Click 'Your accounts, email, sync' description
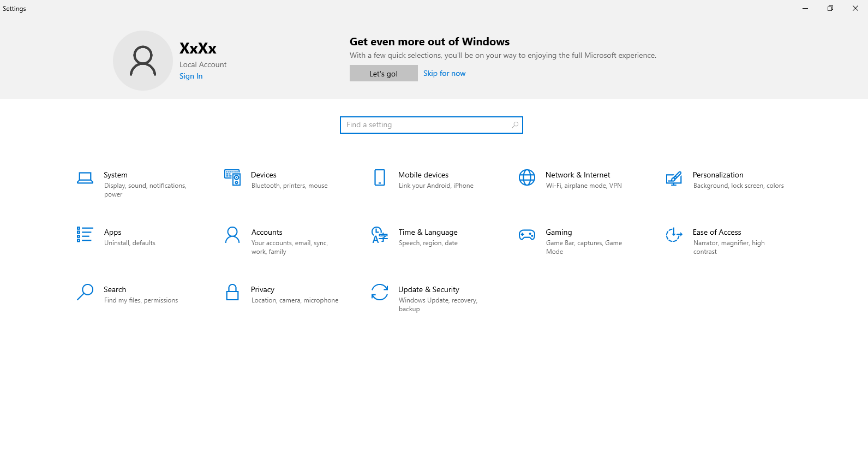The image size is (868, 469). pyautogui.click(x=290, y=247)
